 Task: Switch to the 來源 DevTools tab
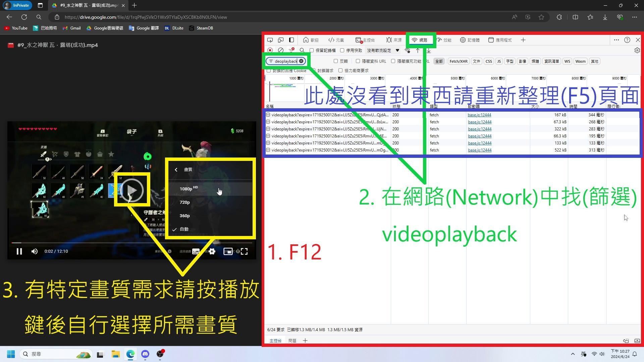click(394, 40)
